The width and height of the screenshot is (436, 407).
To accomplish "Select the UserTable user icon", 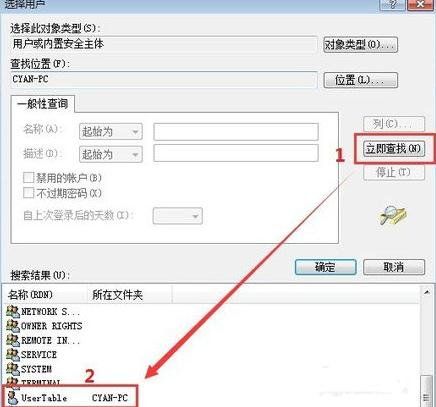I will [13, 397].
